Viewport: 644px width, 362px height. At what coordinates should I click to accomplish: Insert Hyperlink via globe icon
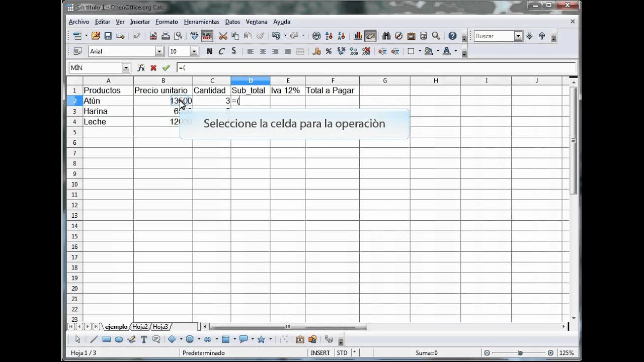point(316,36)
